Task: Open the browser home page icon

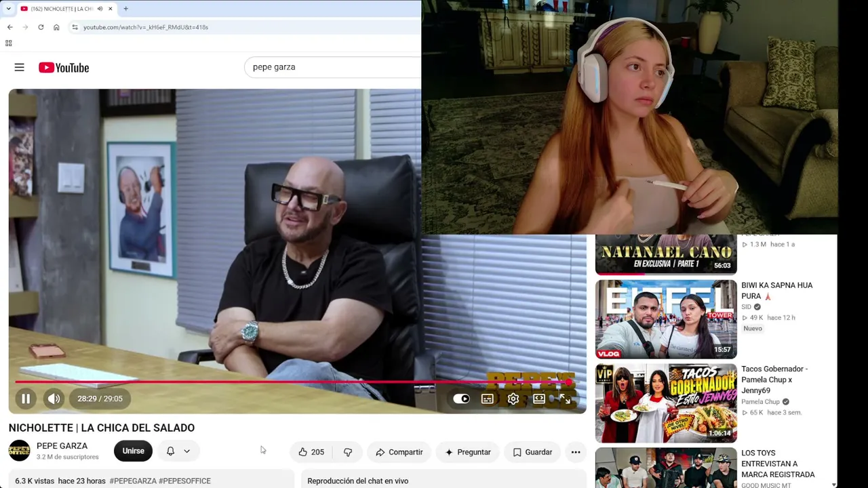Action: (x=56, y=27)
